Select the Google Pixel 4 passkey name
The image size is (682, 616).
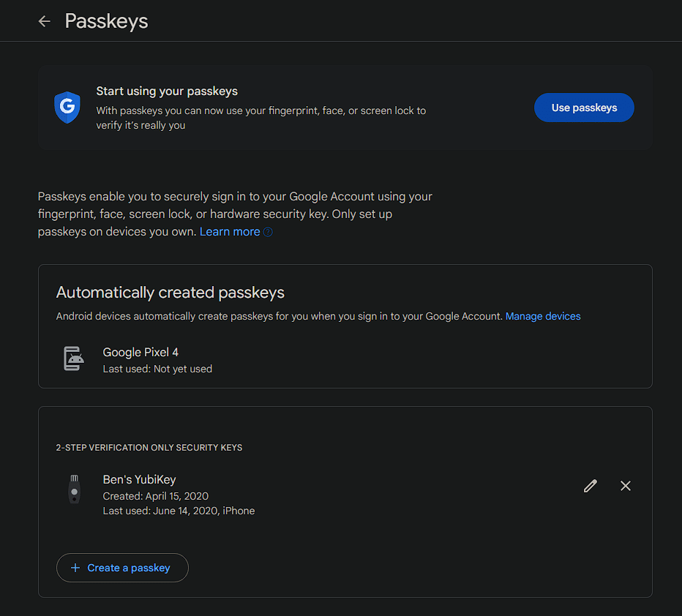coord(140,352)
